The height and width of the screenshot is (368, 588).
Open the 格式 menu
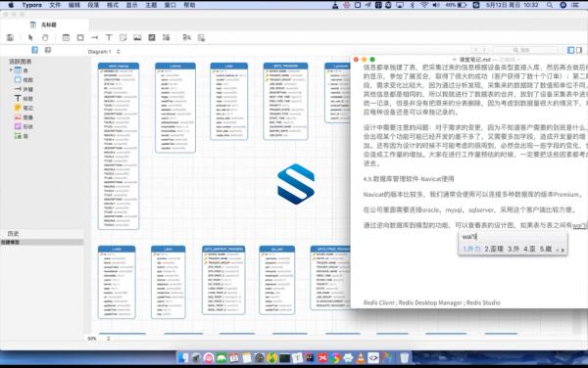(x=113, y=5)
